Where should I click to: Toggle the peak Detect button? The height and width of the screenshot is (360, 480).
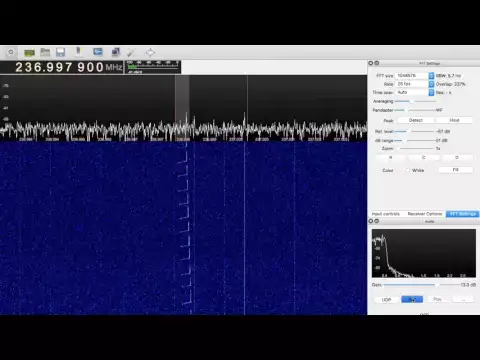416,120
